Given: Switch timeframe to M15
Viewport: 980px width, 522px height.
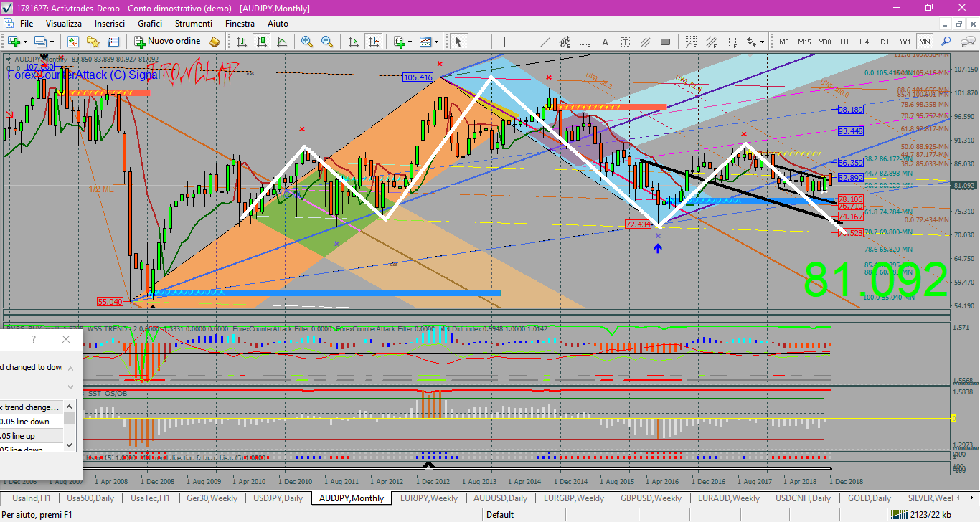Looking at the screenshot, I should click(x=804, y=42).
